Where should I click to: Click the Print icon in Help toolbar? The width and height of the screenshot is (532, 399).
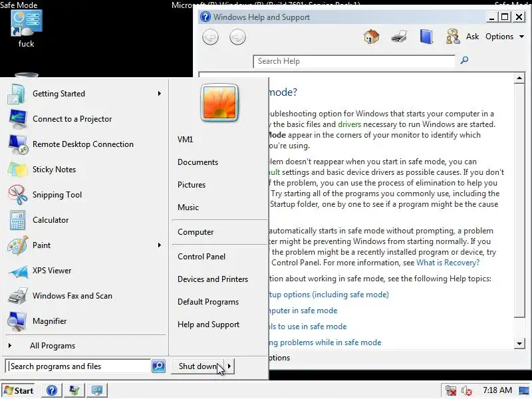click(399, 37)
